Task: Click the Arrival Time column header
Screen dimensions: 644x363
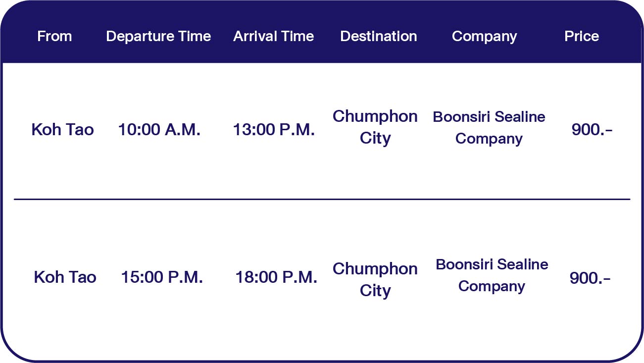Action: pyautogui.click(x=273, y=36)
